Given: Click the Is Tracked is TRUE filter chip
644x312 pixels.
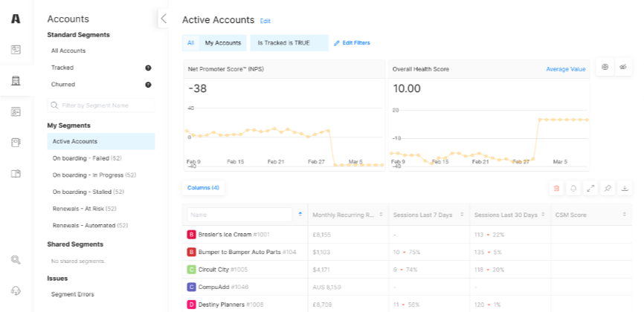Looking at the screenshot, I should (x=289, y=42).
